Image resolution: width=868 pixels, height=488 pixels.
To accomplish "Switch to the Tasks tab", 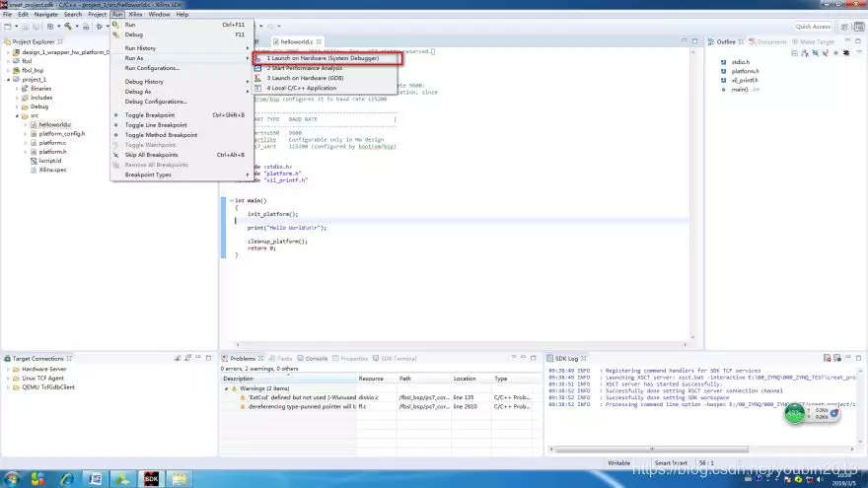I will [281, 359].
